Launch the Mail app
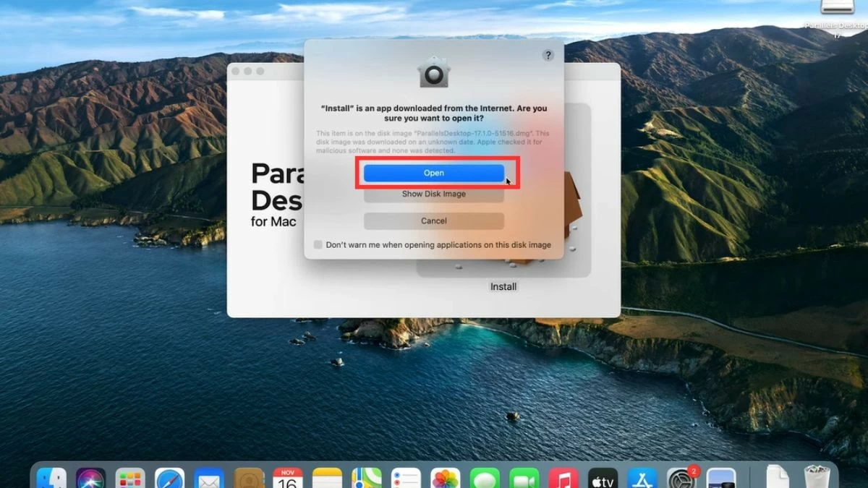The image size is (868, 488). (x=208, y=477)
